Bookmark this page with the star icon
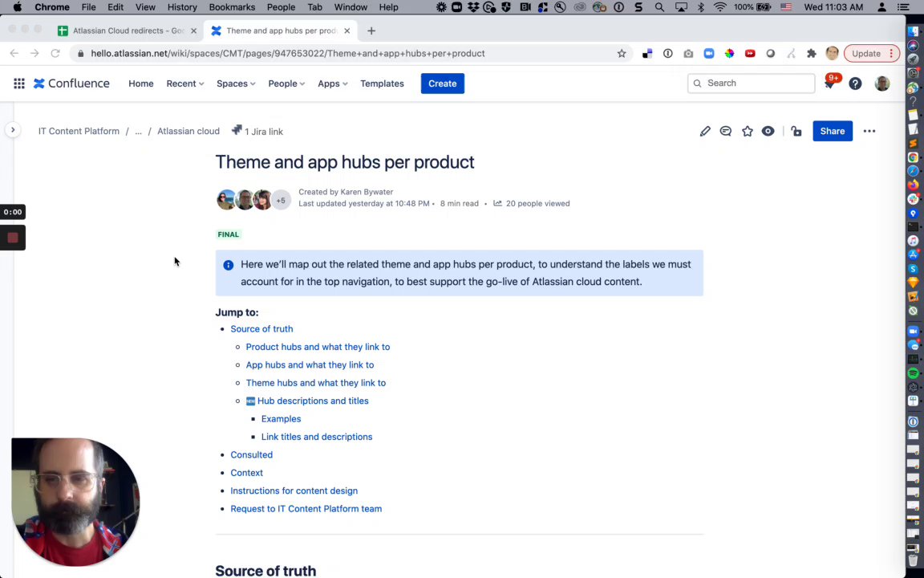 [622, 54]
